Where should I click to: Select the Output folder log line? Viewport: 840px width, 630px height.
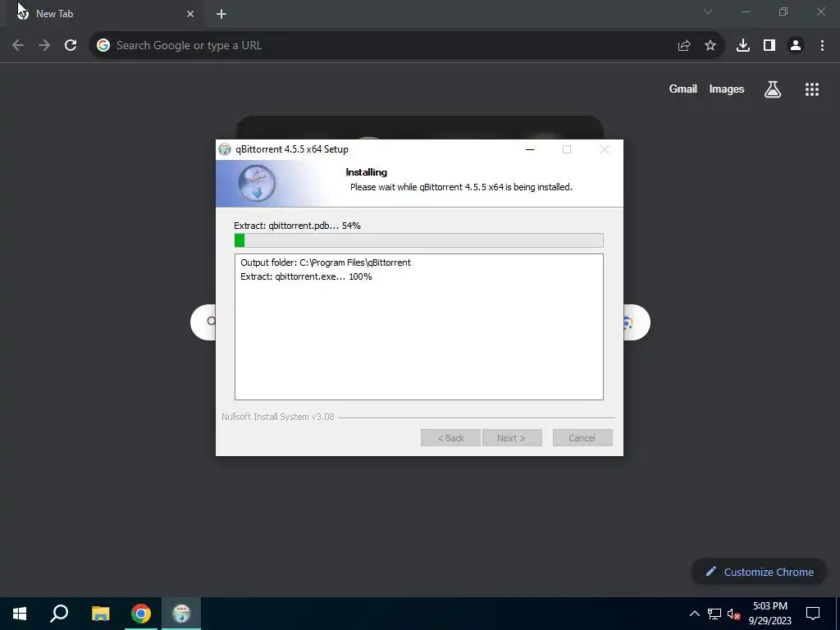(x=326, y=262)
